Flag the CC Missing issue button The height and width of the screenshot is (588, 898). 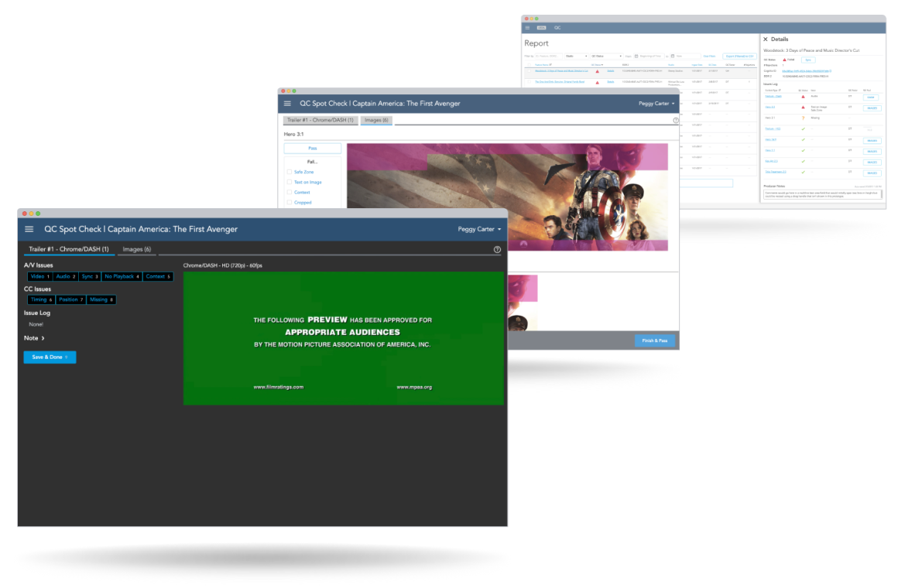[x=101, y=299]
